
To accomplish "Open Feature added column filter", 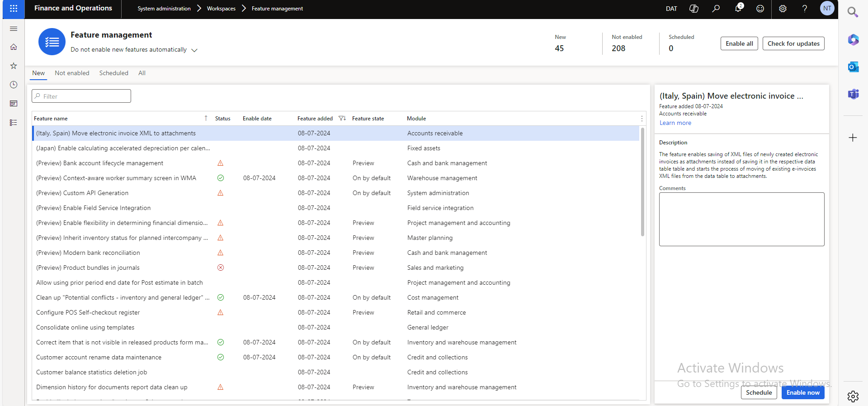I will (x=342, y=119).
